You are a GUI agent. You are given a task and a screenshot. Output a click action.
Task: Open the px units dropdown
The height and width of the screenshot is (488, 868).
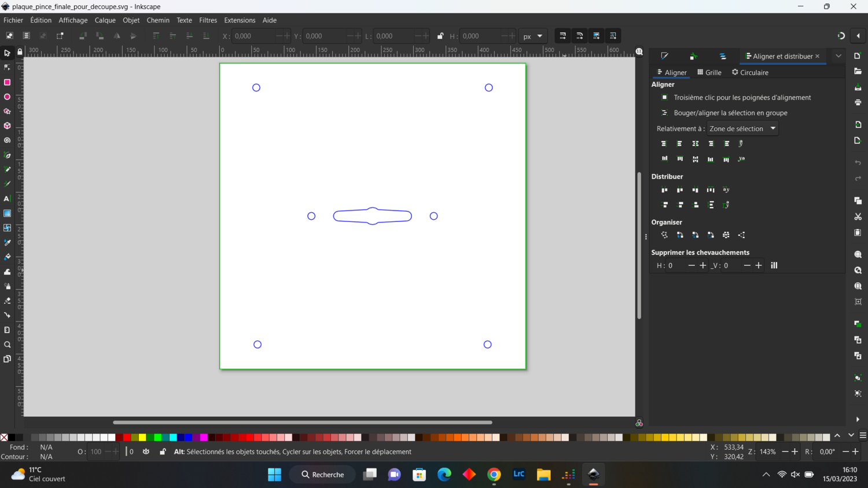pos(532,36)
